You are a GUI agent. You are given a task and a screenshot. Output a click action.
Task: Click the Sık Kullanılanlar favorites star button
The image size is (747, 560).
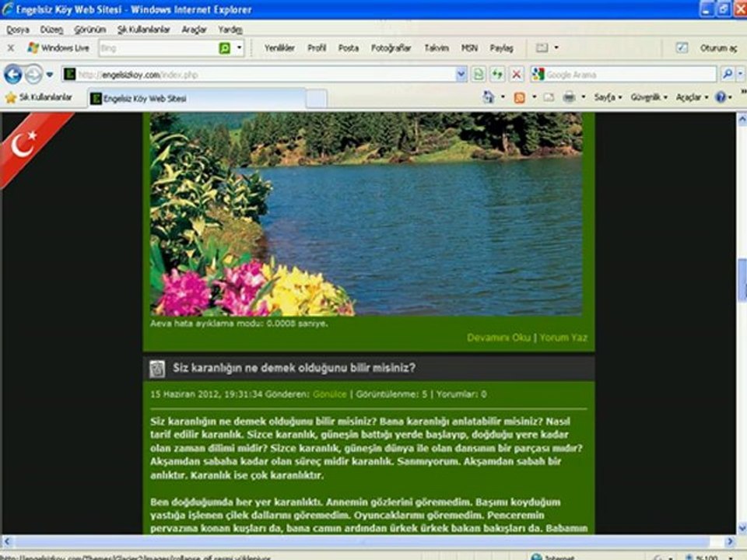click(x=39, y=98)
